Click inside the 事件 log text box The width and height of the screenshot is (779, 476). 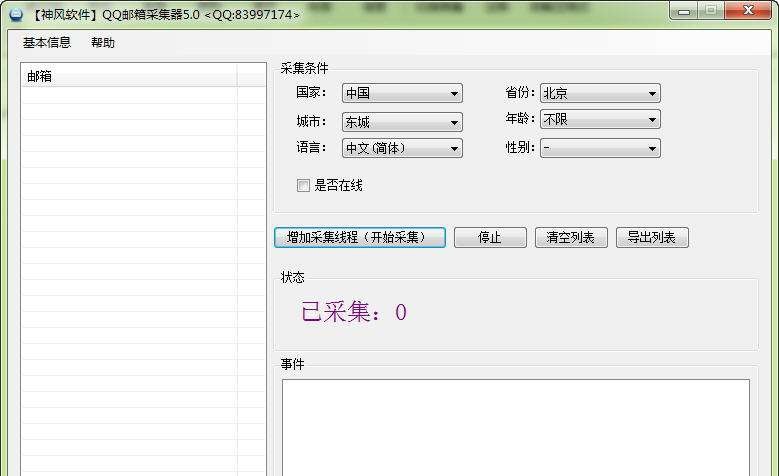point(516,427)
